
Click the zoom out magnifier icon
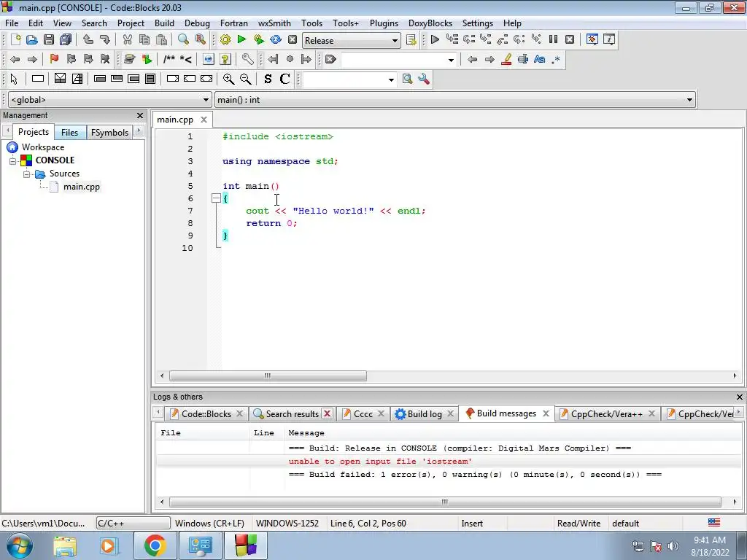(245, 79)
